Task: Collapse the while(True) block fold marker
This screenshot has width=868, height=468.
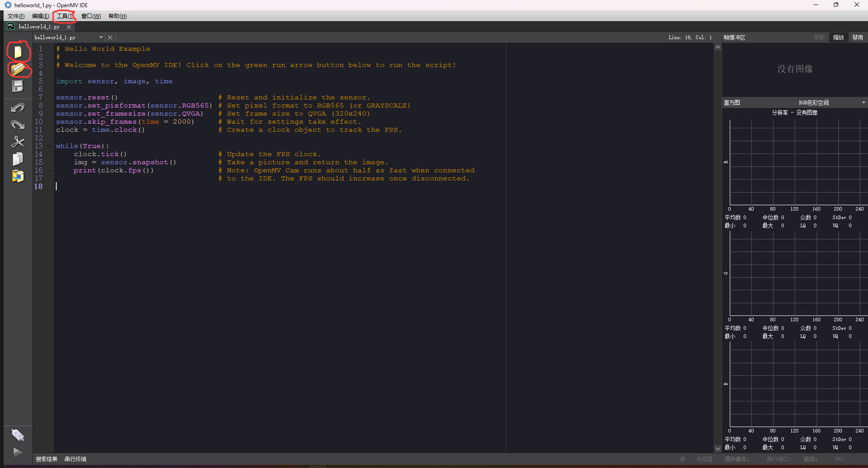Action: (x=50, y=146)
